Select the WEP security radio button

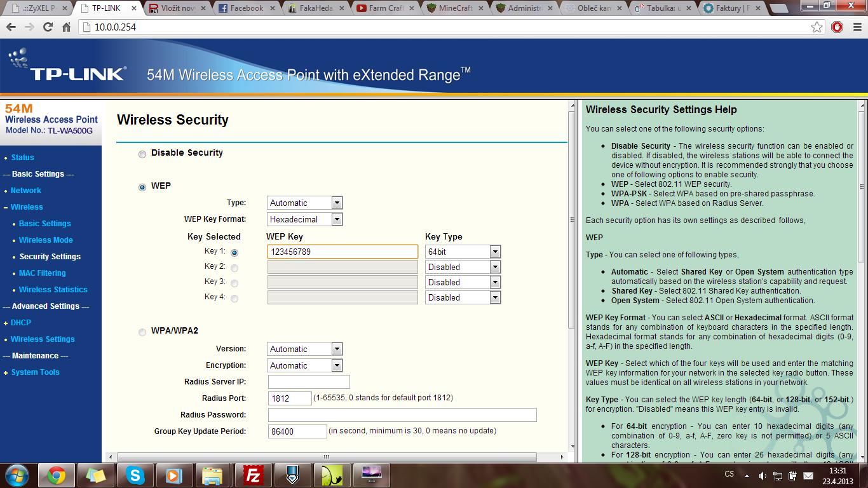142,187
